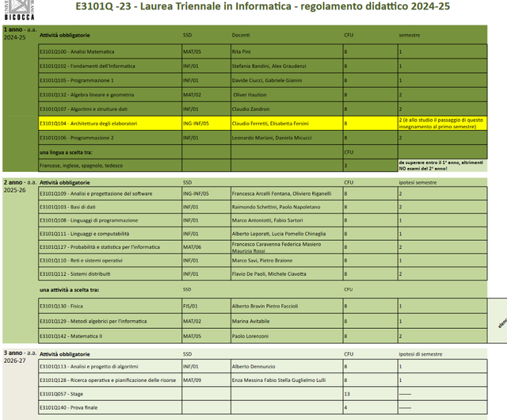Screen dimensions: 507x420
Task: Click '2 anno - a.a. 2025-26' label
Action: point(20,186)
